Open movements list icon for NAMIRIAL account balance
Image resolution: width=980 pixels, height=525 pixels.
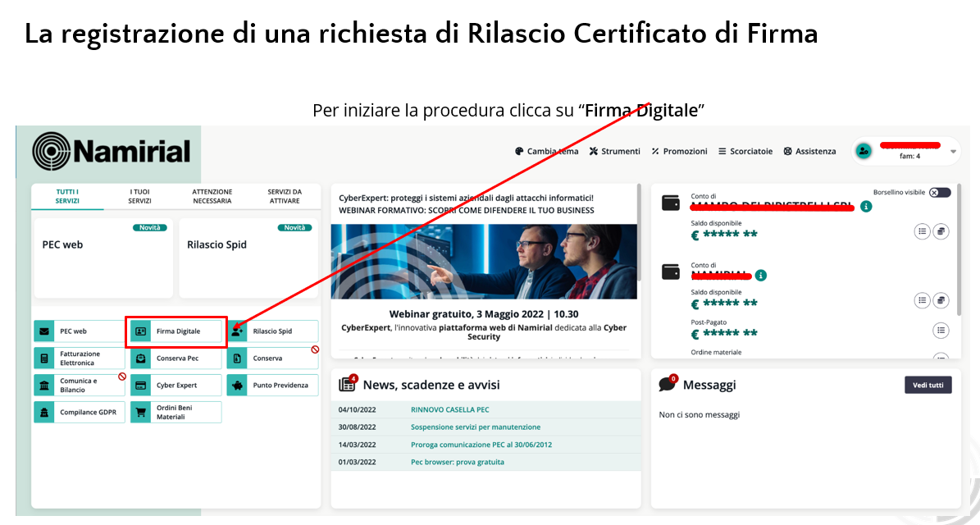tap(922, 300)
